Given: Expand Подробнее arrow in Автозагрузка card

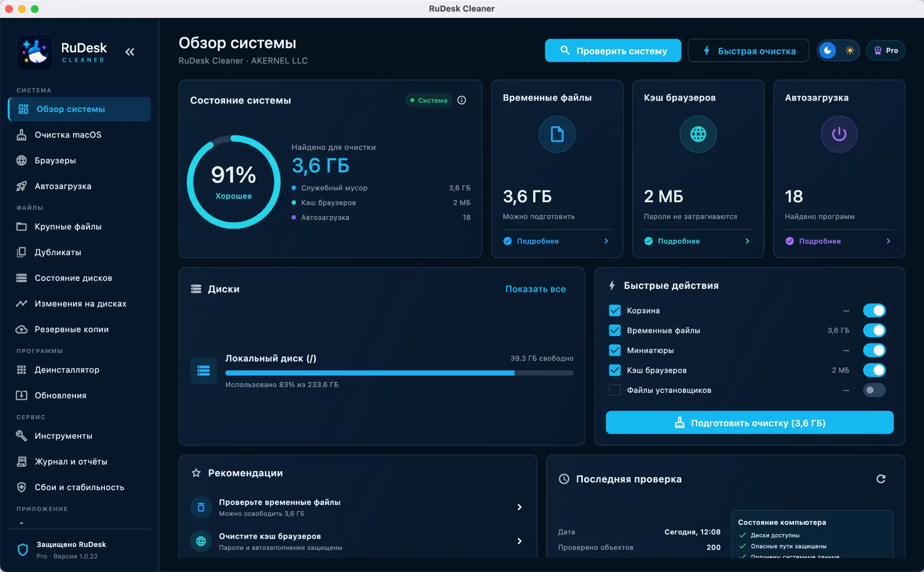Looking at the screenshot, I should click(x=888, y=241).
